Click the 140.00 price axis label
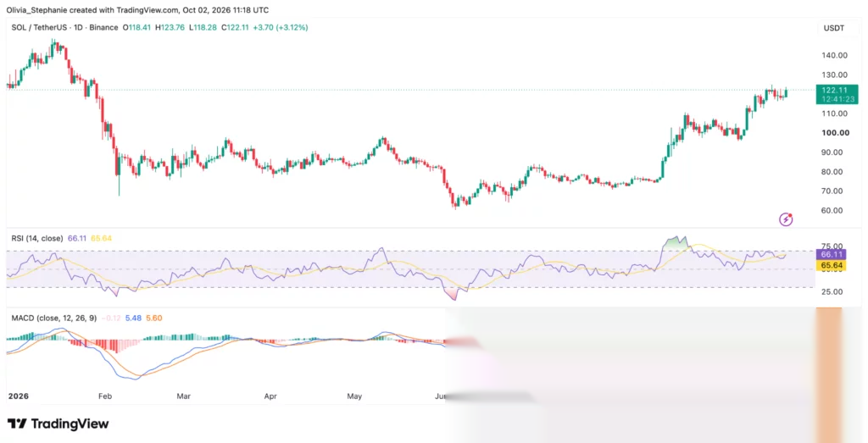 [x=835, y=55]
